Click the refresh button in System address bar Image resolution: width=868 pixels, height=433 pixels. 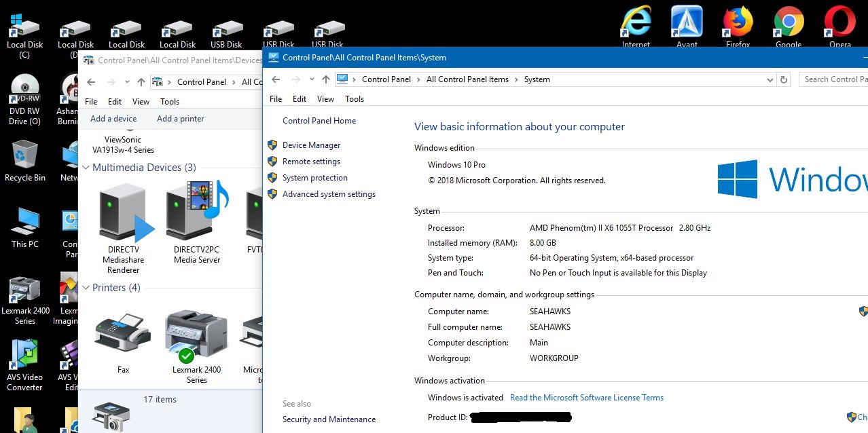coord(784,79)
